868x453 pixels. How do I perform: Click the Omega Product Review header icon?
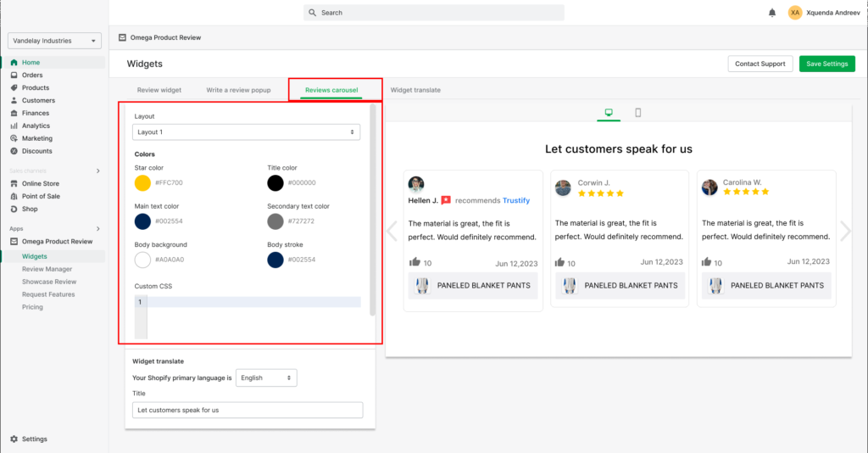click(x=122, y=37)
